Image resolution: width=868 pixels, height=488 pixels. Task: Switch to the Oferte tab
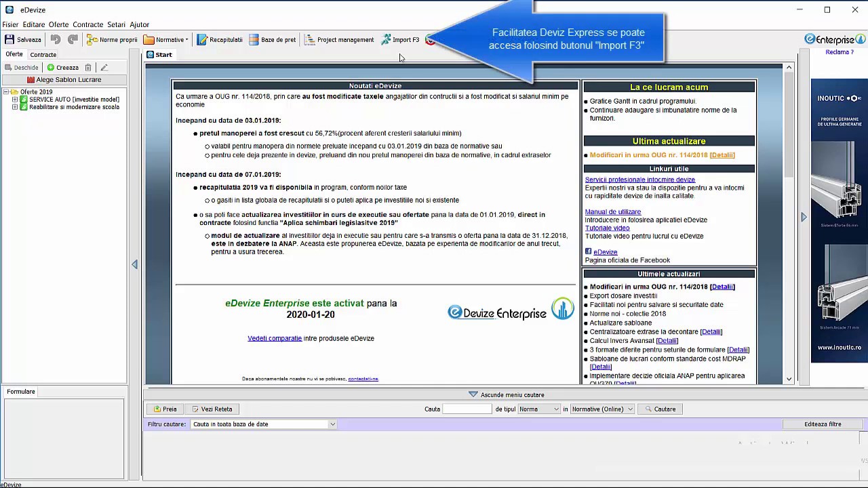click(14, 54)
